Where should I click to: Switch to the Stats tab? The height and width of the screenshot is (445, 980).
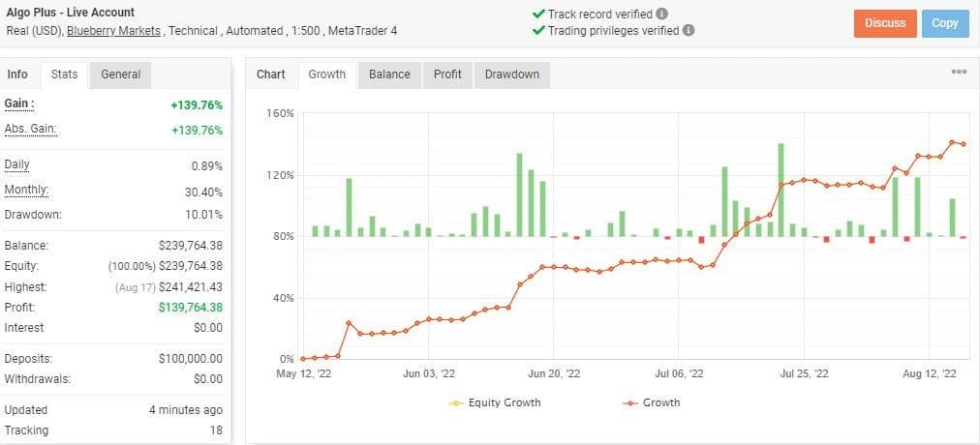[64, 74]
